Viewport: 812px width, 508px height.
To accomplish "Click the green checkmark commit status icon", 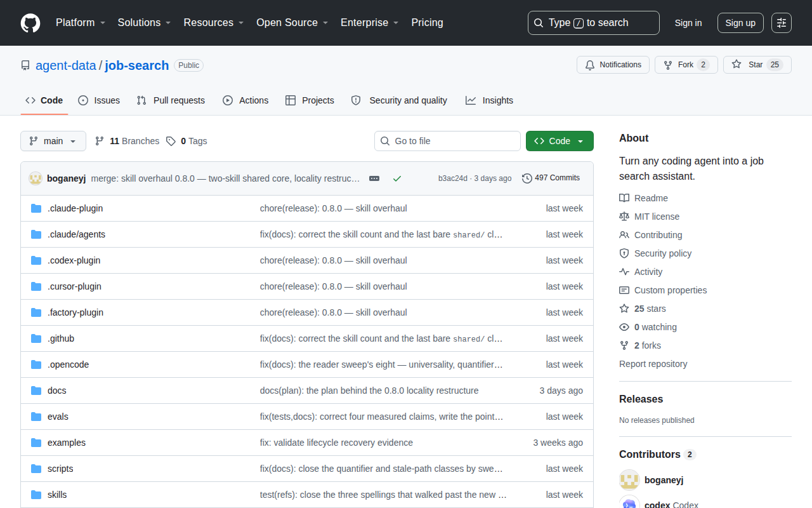I will [397, 178].
